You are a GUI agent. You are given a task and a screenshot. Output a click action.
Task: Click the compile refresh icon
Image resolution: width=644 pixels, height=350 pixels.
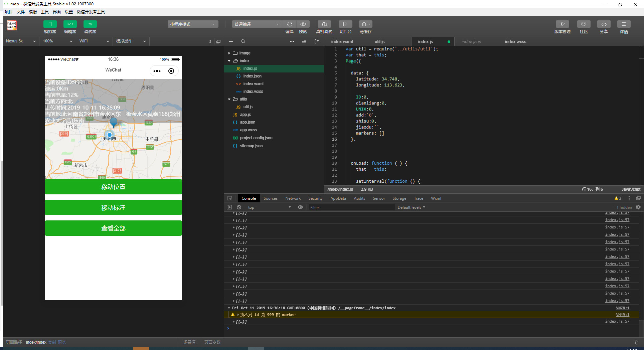(x=289, y=24)
